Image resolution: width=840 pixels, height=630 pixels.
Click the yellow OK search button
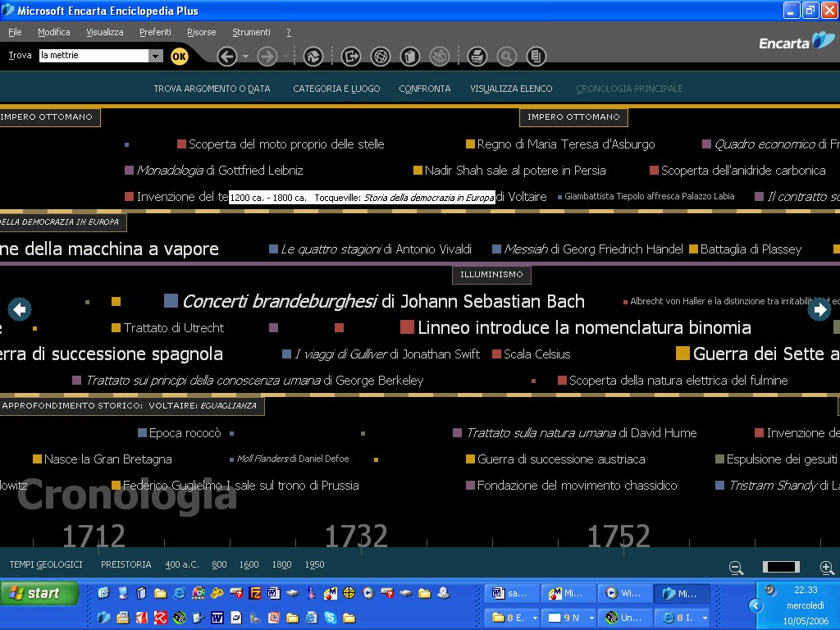point(180,57)
